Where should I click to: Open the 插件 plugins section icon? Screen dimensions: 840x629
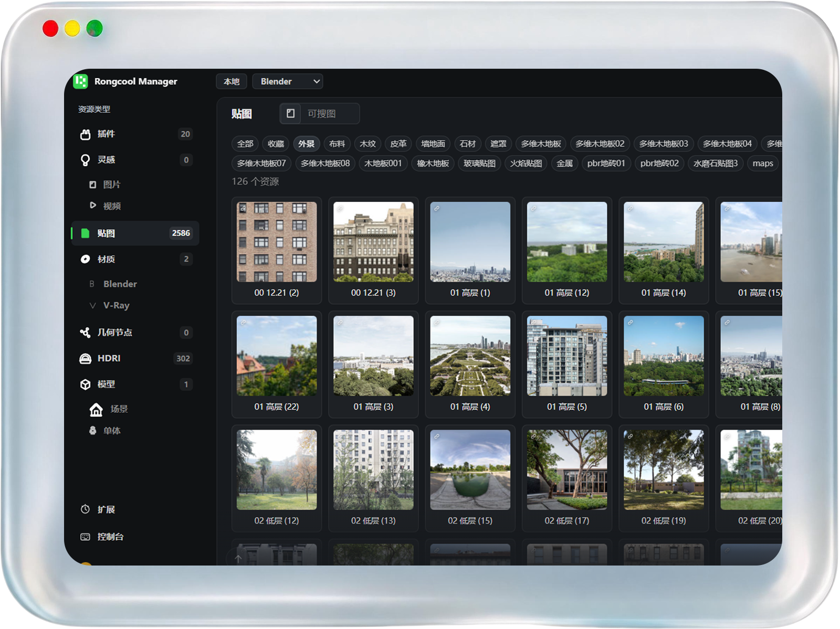tap(85, 134)
